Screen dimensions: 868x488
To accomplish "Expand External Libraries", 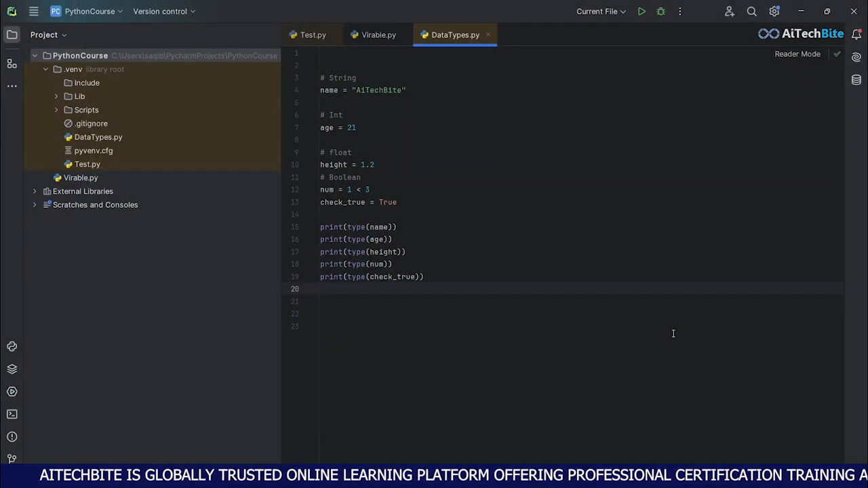I will 35,191.
